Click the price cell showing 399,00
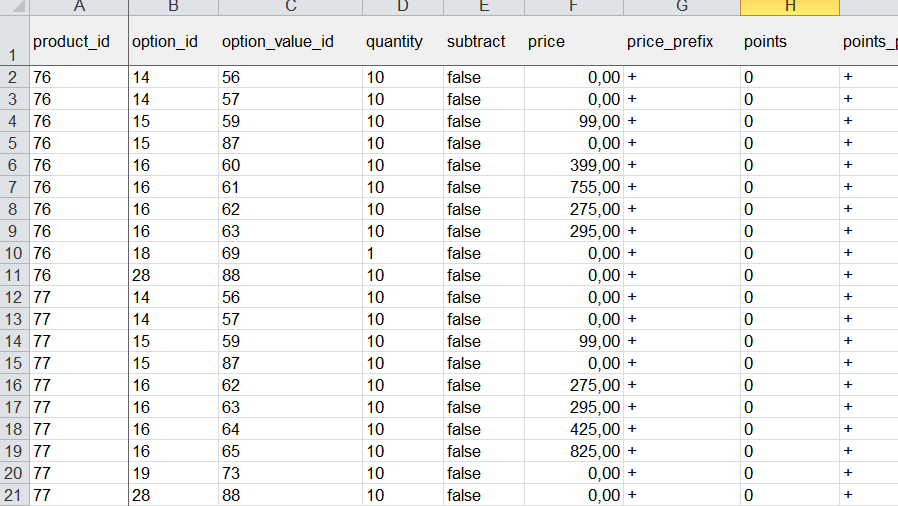 [x=573, y=166]
